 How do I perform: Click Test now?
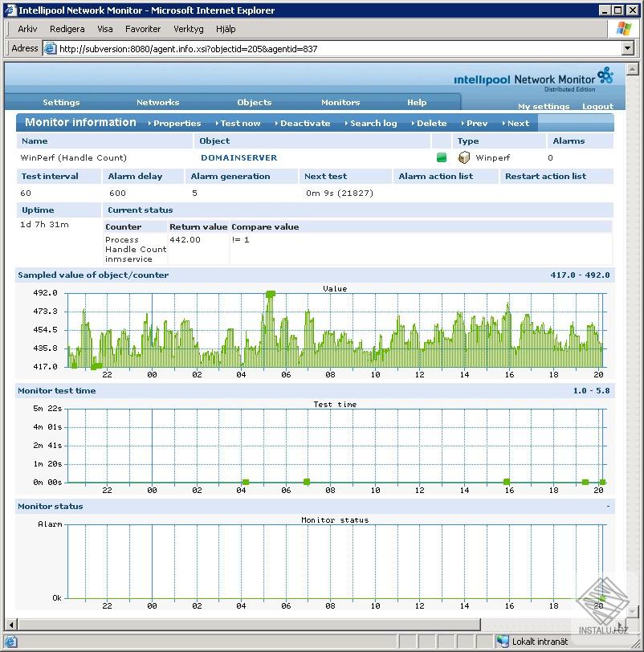(238, 123)
